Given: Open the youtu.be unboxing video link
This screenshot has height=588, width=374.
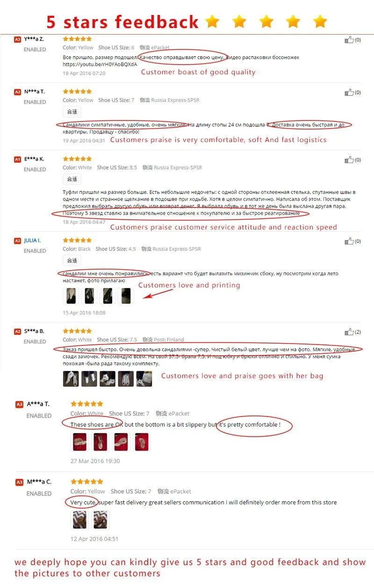Looking at the screenshot, I should pyautogui.click(x=100, y=64).
